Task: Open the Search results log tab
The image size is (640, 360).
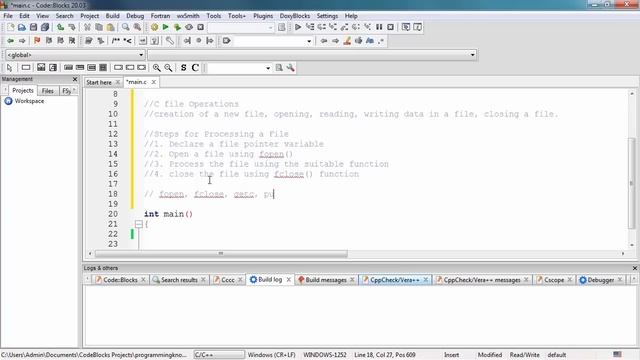Action: point(179,280)
